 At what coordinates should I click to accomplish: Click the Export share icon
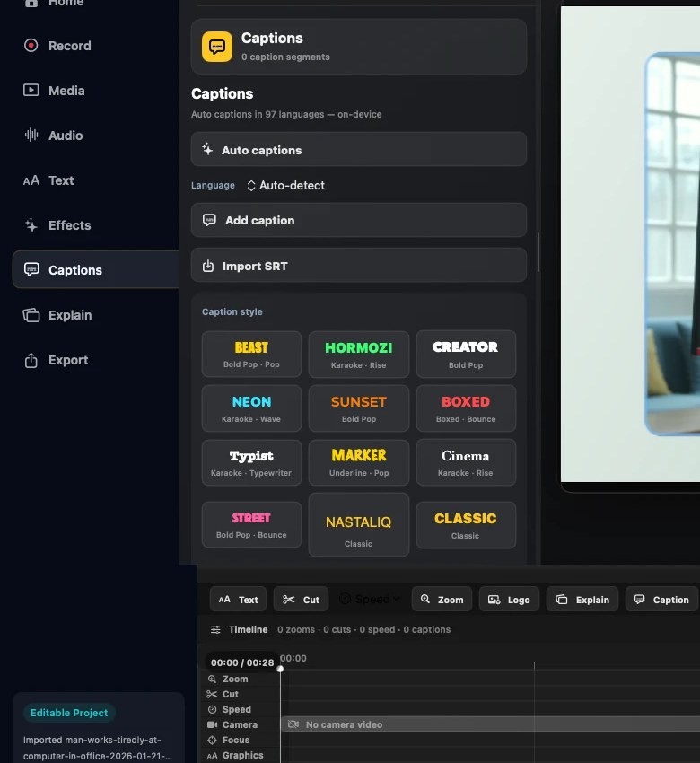[31, 360]
